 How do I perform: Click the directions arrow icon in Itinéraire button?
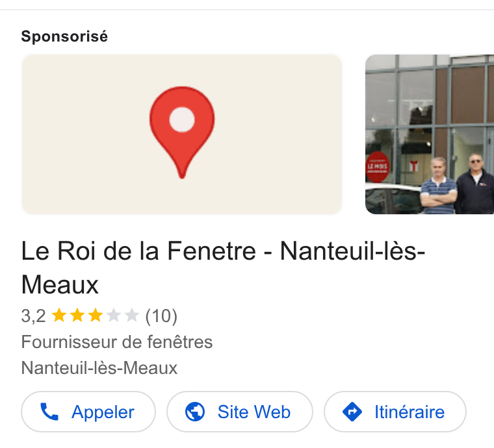[352, 412]
